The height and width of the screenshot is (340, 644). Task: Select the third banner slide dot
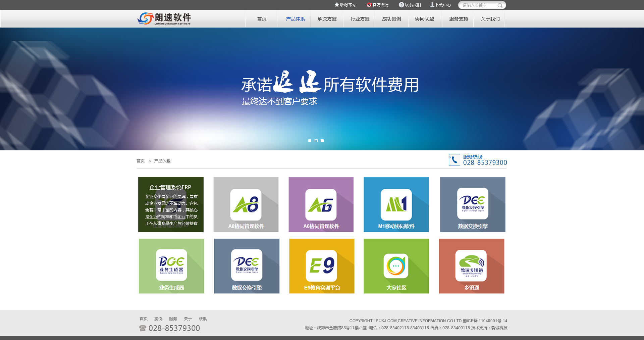[322, 141]
